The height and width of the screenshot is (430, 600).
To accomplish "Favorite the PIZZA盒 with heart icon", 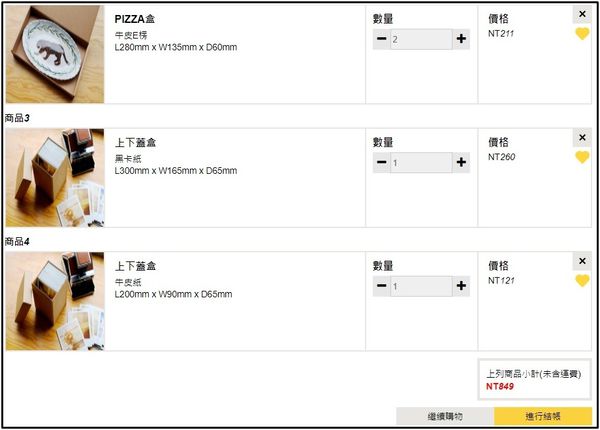I will (582, 34).
